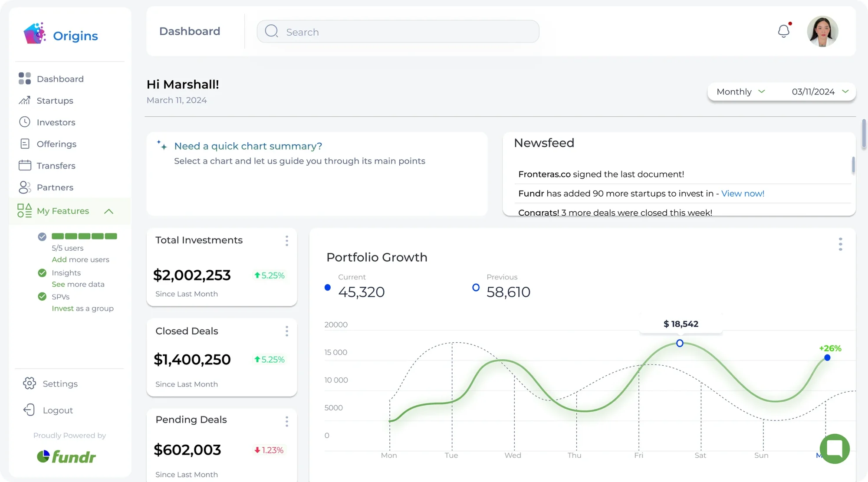Toggle the Insights green check mark
The image size is (868, 482).
click(x=42, y=273)
